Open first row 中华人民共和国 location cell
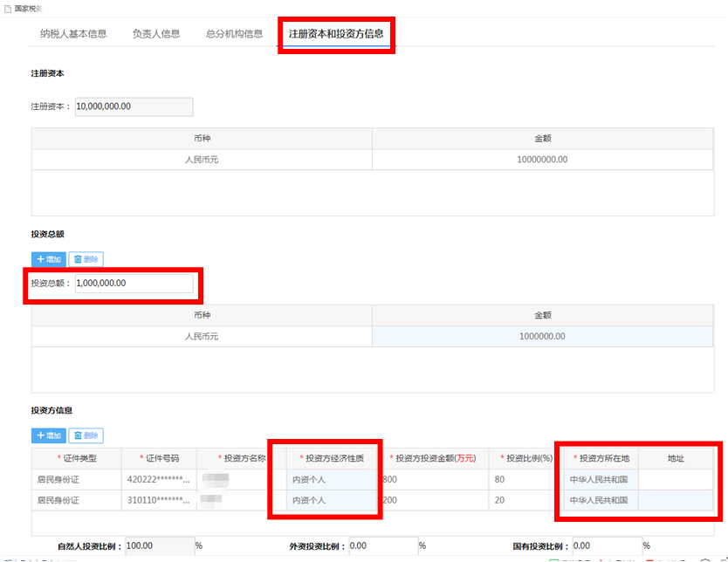This screenshot has height=562, width=728. (601, 480)
